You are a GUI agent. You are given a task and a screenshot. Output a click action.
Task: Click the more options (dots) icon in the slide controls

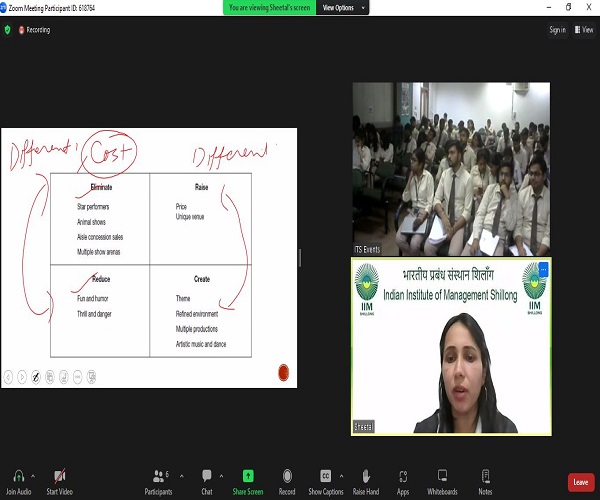77,377
